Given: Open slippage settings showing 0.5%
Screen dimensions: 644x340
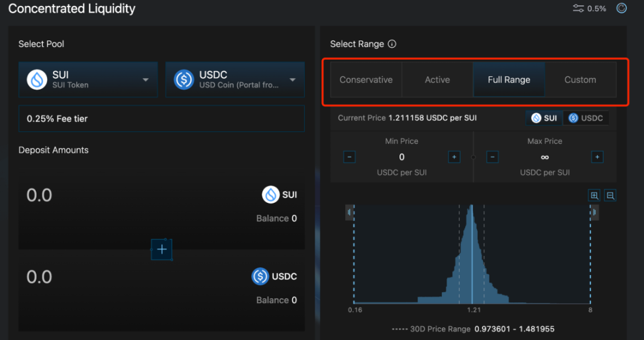Looking at the screenshot, I should pyautogui.click(x=590, y=9).
